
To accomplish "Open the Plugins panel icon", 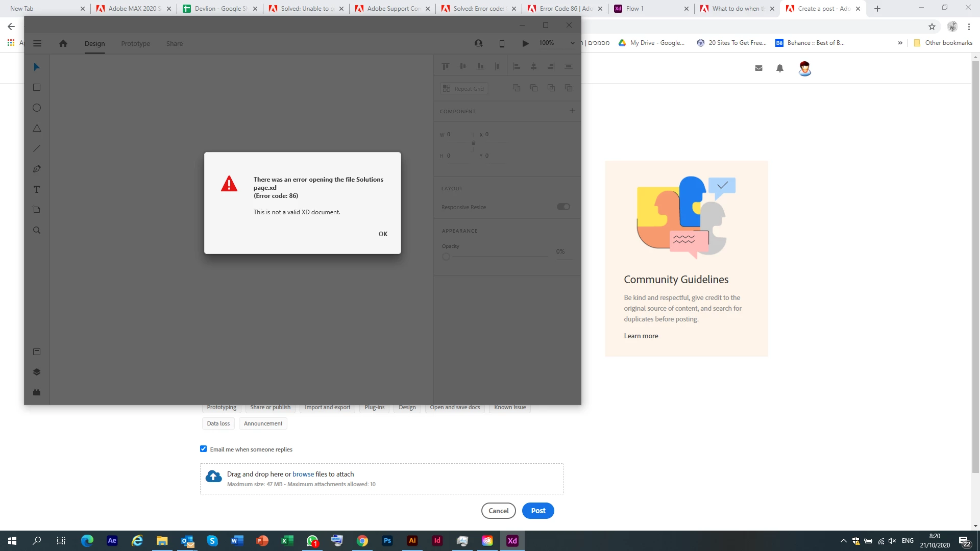I will point(37,393).
